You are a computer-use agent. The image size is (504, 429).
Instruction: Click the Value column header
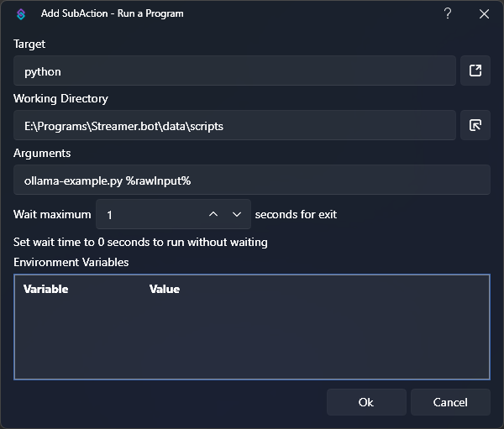pos(165,289)
